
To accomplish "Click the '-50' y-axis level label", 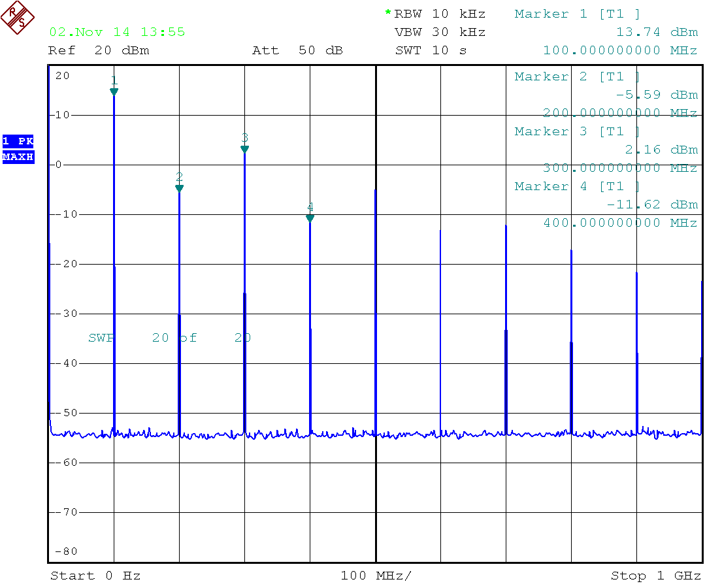I will pos(66,413).
